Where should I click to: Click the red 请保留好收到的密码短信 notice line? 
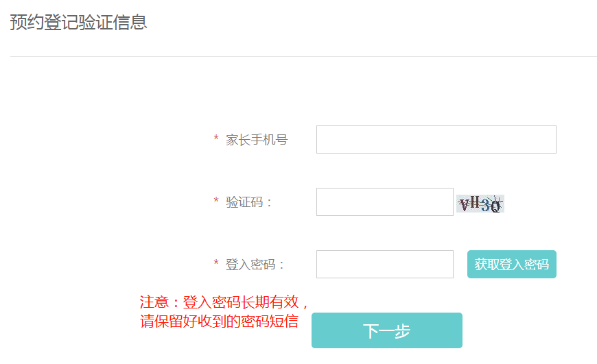pyautogui.click(x=220, y=321)
